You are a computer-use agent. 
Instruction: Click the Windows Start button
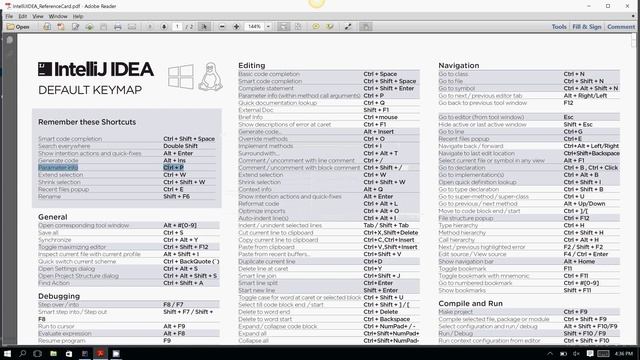7,353
